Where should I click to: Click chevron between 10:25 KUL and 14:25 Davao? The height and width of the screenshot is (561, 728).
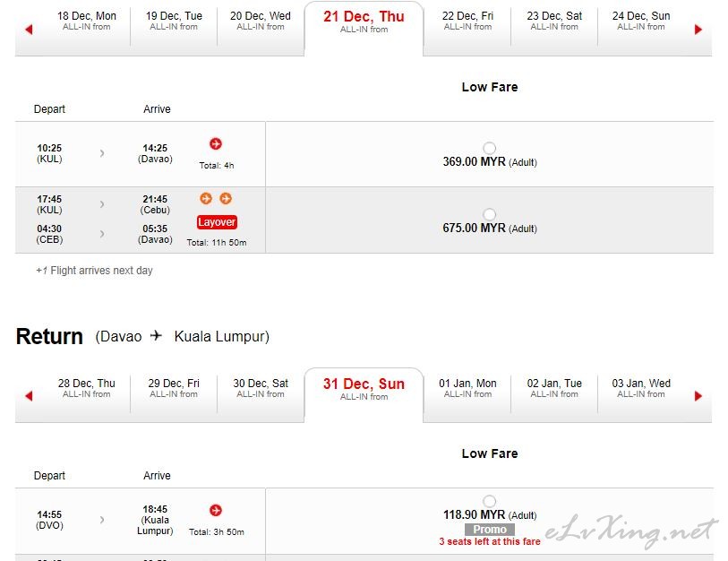click(102, 153)
